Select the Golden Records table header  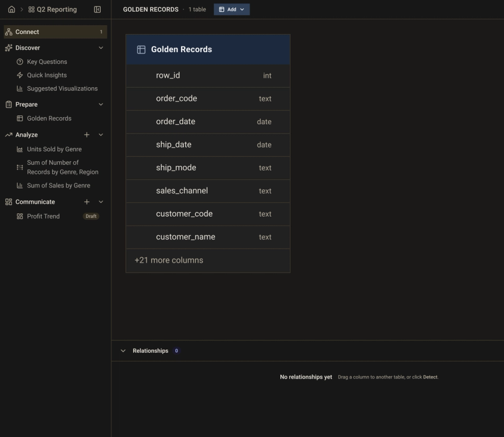(x=208, y=49)
